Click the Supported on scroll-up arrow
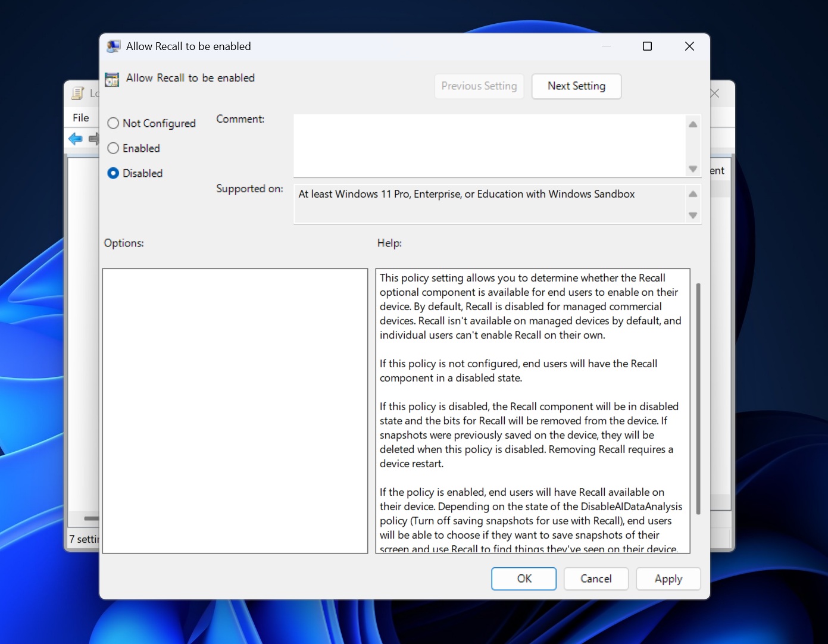The width and height of the screenshot is (828, 644). (x=692, y=193)
